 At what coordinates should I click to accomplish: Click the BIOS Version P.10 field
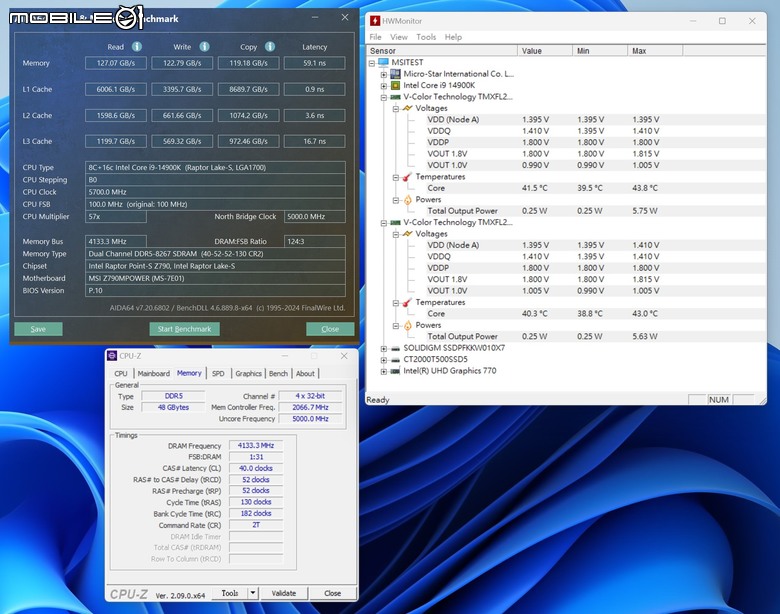[x=215, y=291]
